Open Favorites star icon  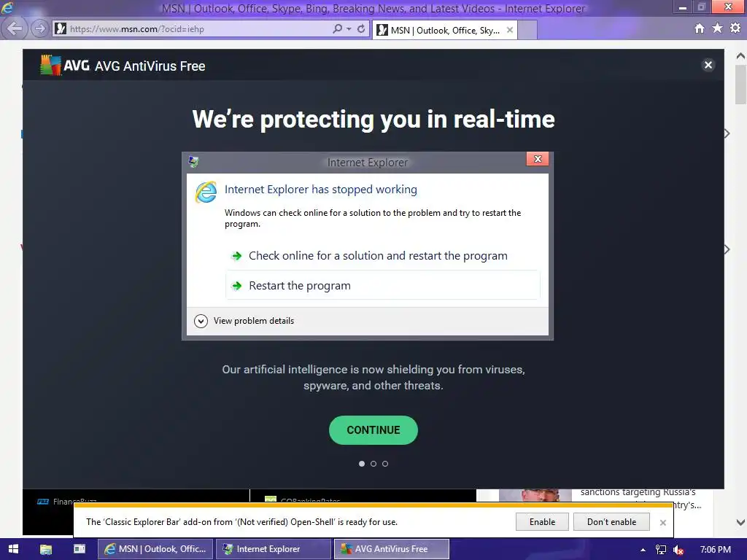[x=717, y=28]
